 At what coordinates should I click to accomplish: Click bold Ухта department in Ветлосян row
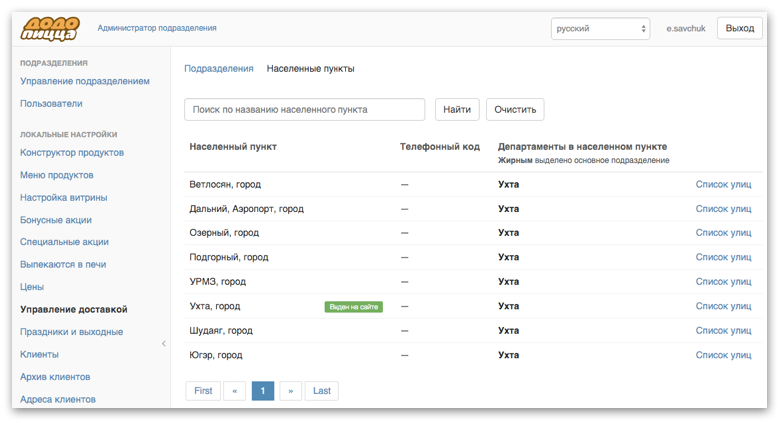tap(508, 185)
